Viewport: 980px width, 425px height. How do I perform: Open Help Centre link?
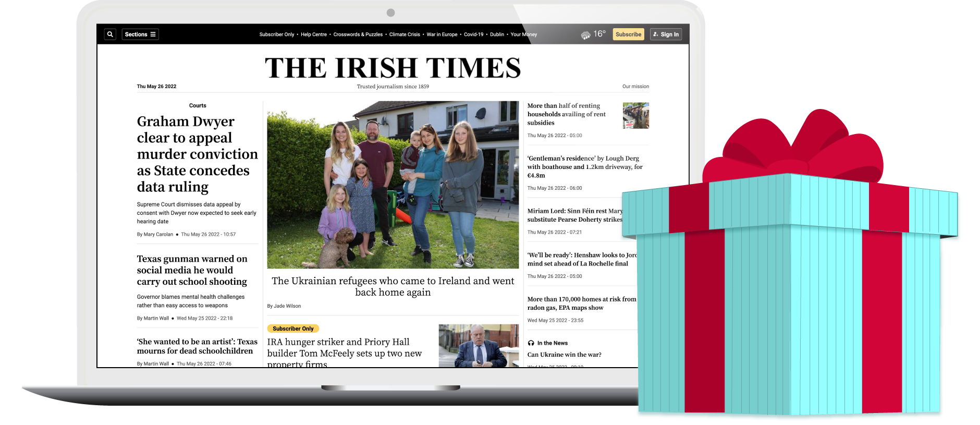(x=314, y=34)
